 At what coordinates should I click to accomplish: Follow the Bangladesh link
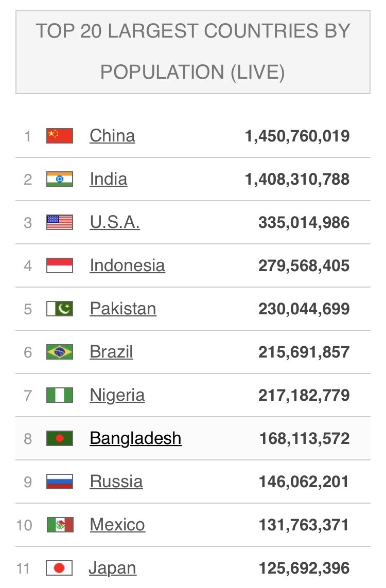(x=135, y=438)
